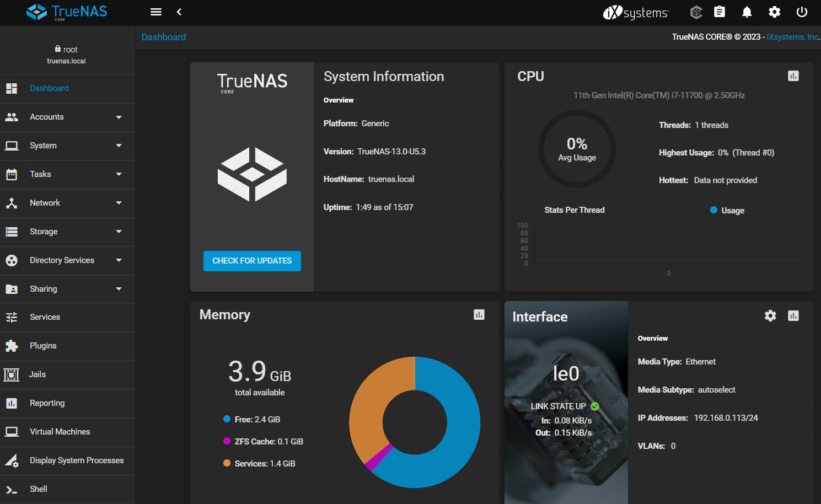Viewport: 821px width, 504px height.
Task: Follow the iXsystems, Inc. link
Action: [792, 37]
